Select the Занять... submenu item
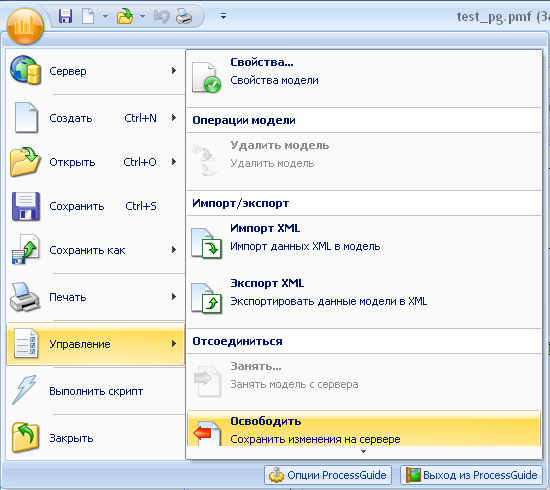 pos(364,382)
